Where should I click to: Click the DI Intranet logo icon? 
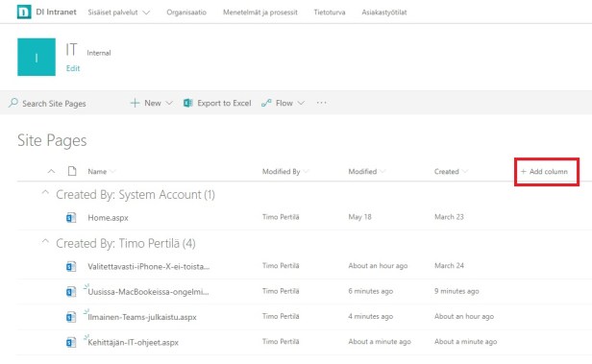click(24, 12)
